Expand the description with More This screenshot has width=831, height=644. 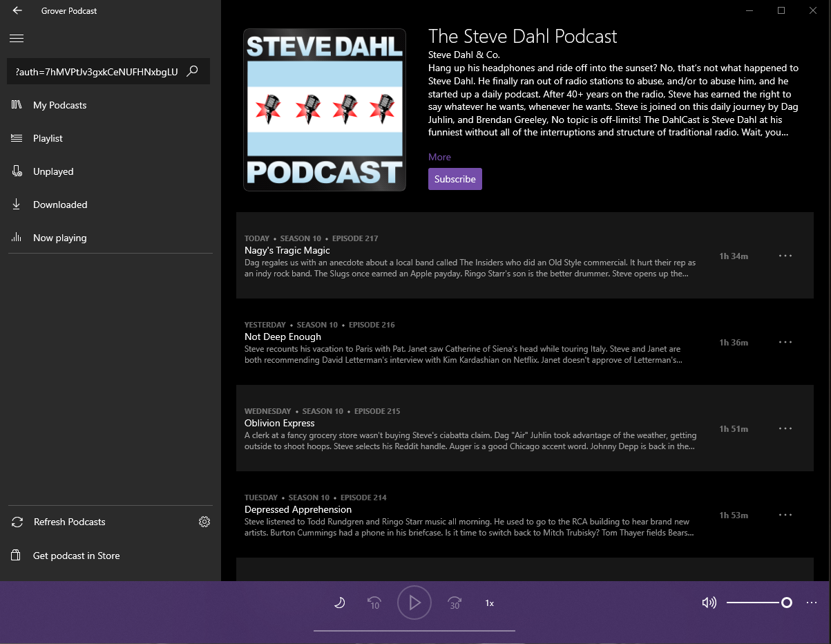click(439, 157)
